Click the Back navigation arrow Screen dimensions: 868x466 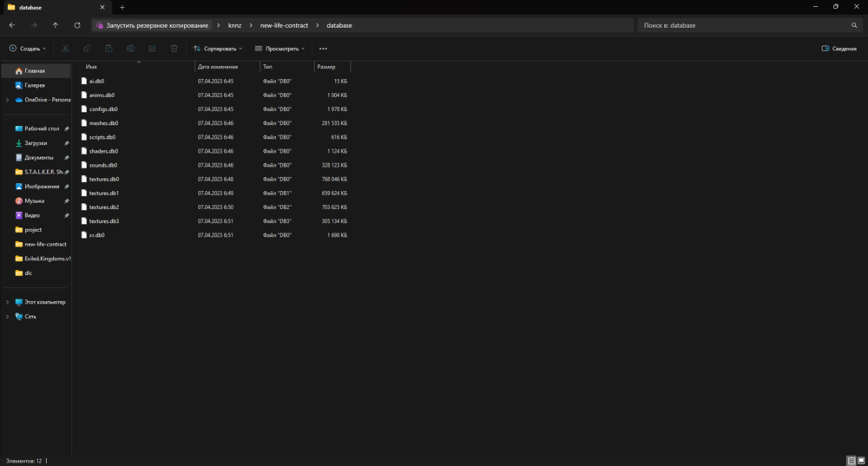pos(12,25)
